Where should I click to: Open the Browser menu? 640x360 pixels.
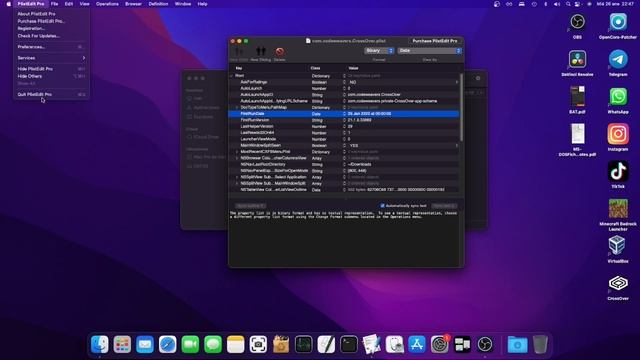(133, 4)
